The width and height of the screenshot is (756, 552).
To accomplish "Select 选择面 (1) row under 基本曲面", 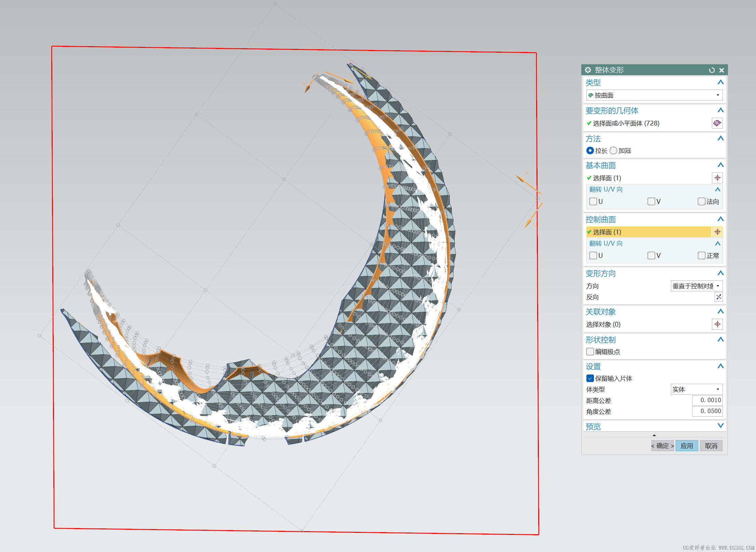I will tap(648, 178).
